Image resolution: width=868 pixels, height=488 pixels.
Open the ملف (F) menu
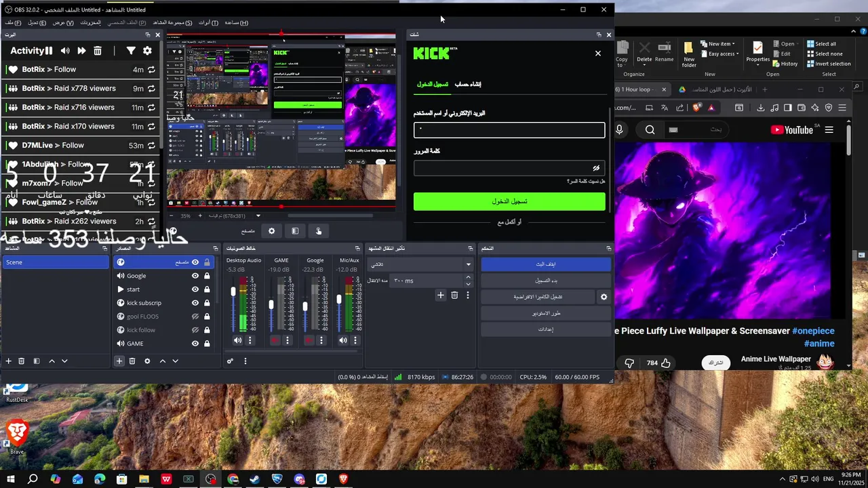click(13, 23)
